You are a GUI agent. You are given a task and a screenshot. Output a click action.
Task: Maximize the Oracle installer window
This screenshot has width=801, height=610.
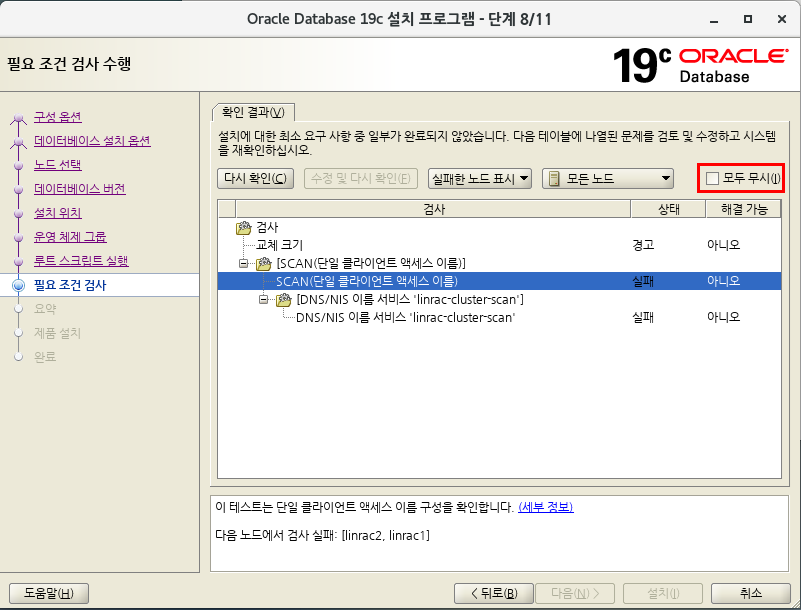(x=748, y=19)
